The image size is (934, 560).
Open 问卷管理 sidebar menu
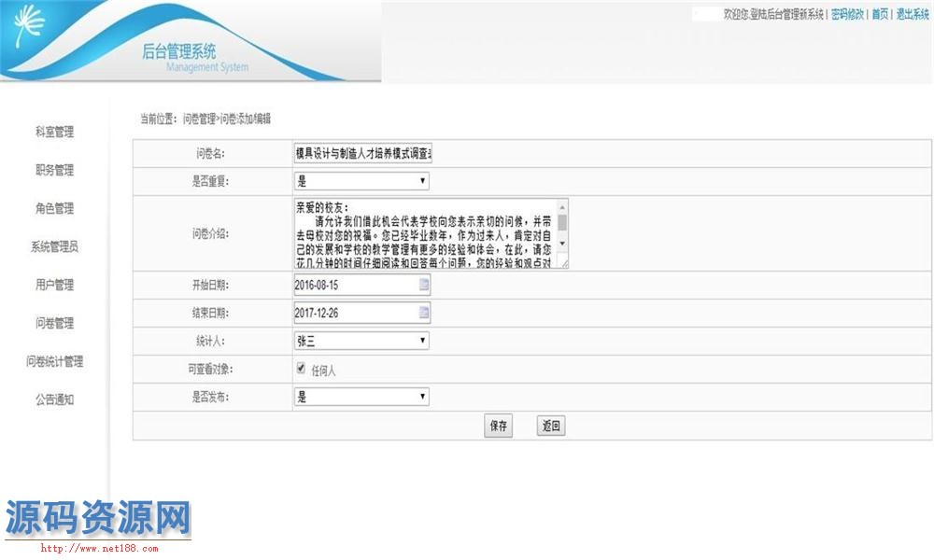tap(54, 323)
